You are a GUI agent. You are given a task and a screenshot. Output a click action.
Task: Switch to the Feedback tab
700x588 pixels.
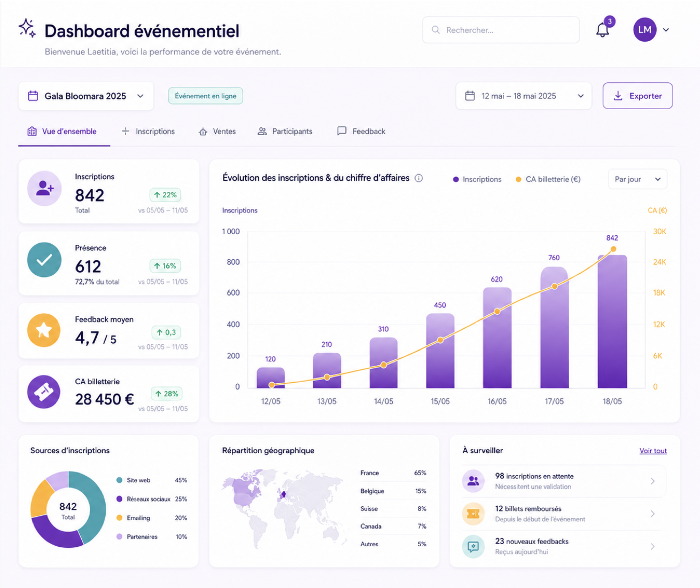click(361, 131)
